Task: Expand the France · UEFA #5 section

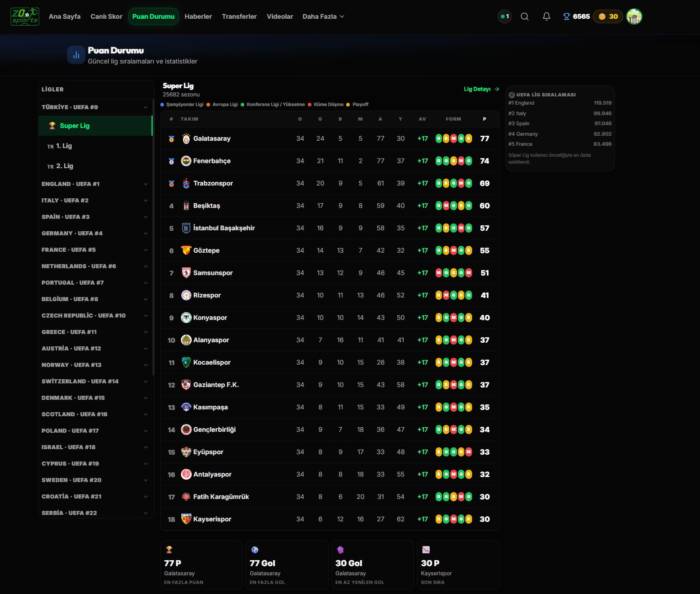Action: coord(95,250)
